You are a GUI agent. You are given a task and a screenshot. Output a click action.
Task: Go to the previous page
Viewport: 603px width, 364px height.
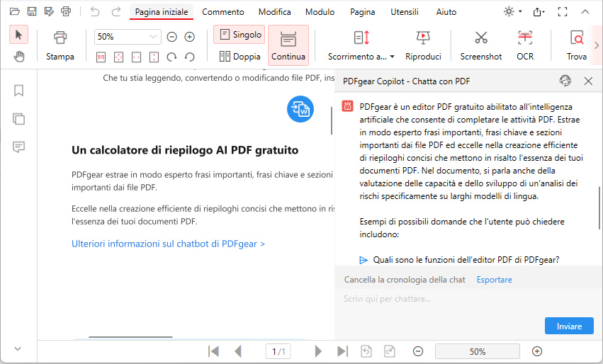point(238,351)
